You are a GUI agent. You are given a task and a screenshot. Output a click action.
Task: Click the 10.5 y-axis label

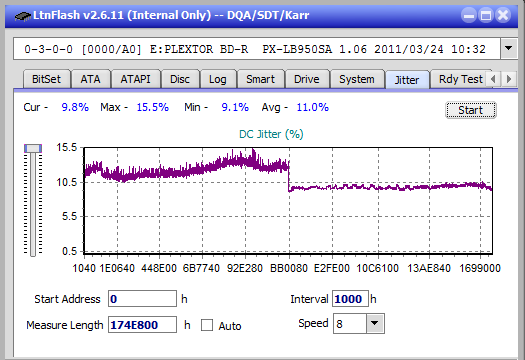coord(67,183)
